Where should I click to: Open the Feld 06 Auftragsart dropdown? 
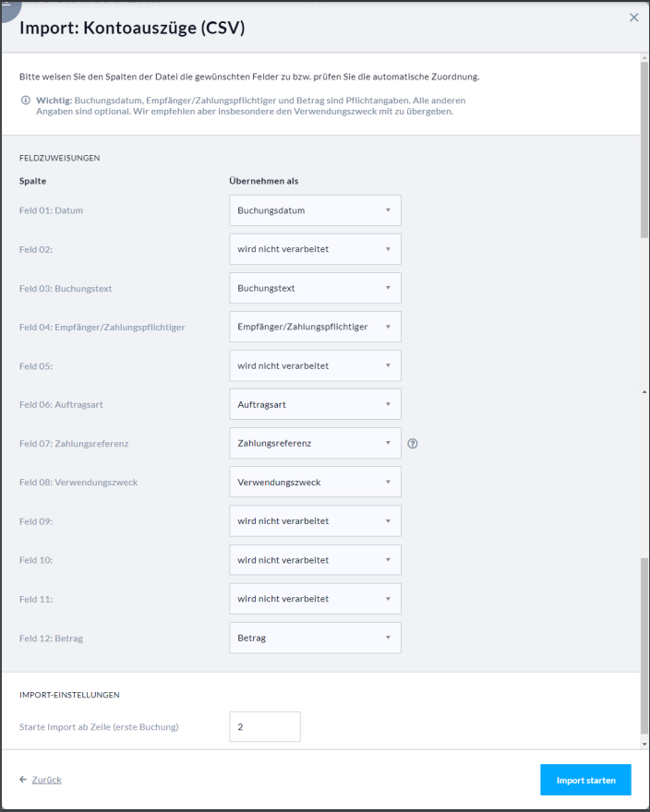(315, 404)
